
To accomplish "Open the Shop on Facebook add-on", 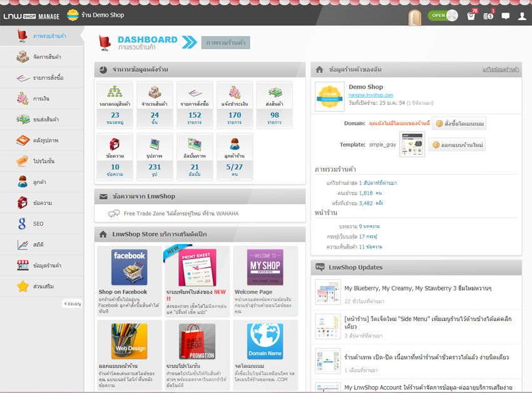I will [130, 282].
